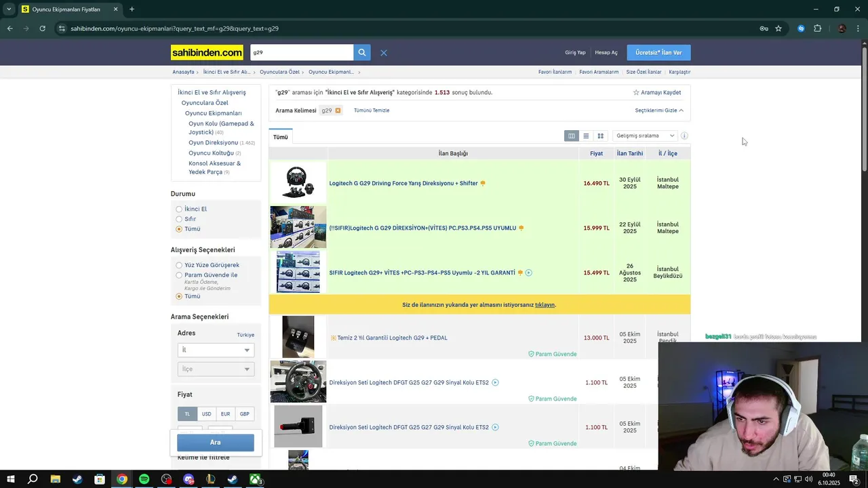Click the sorting info icon

point(684,136)
